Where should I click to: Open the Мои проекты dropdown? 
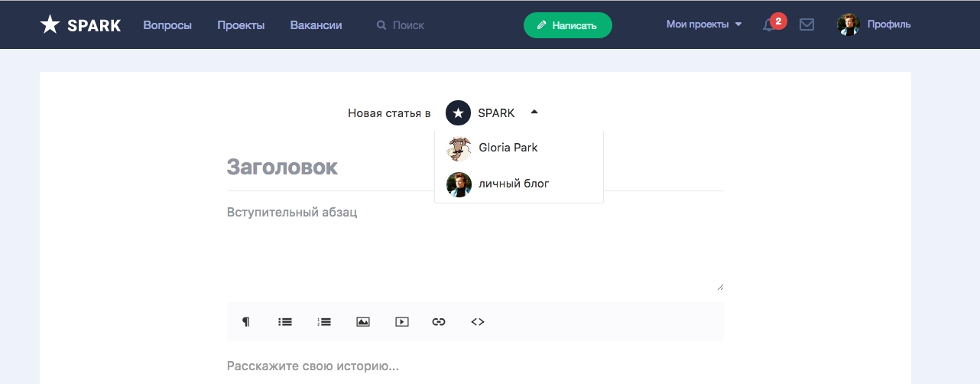point(704,24)
